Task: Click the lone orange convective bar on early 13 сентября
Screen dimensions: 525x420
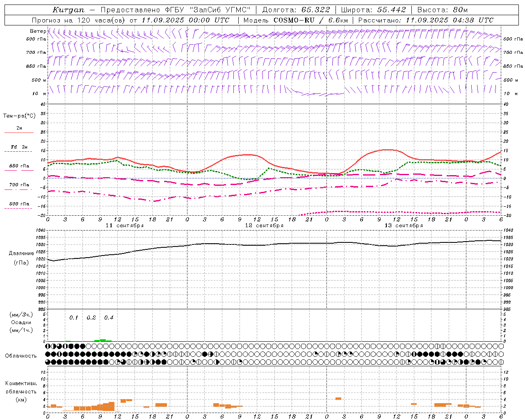Action: [338, 399]
